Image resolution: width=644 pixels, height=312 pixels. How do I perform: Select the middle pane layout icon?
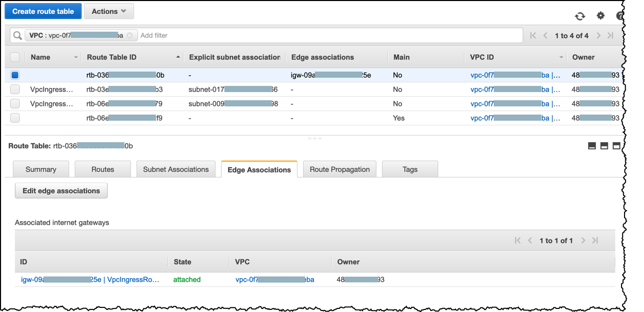(x=604, y=145)
